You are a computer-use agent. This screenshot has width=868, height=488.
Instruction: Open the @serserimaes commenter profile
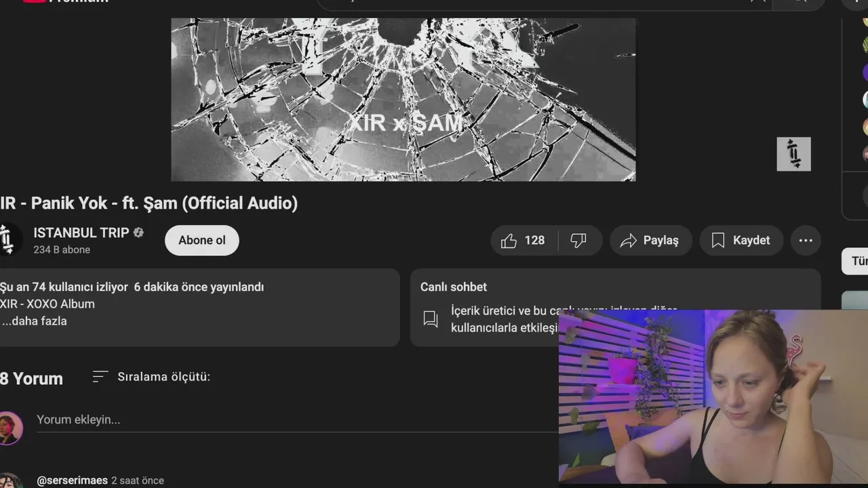[x=72, y=481]
